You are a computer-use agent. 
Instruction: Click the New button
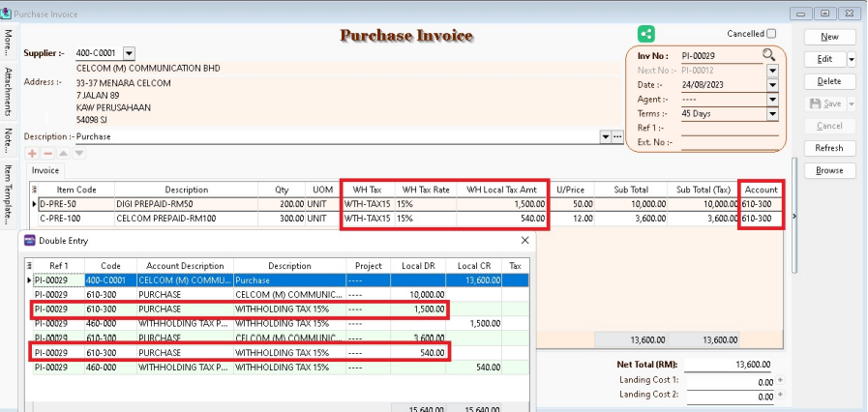pos(829,36)
